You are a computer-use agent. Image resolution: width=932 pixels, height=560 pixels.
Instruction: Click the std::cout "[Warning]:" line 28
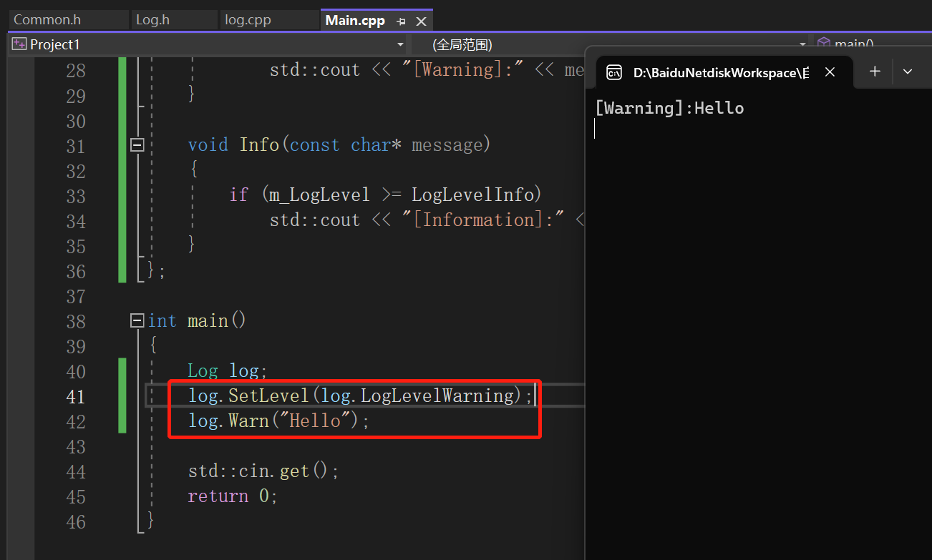[427, 70]
